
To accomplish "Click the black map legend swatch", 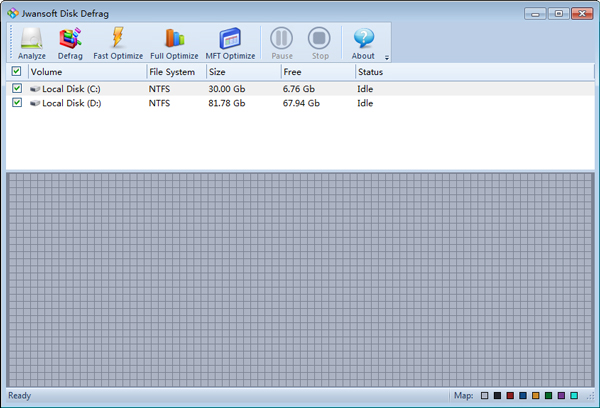I will click(x=497, y=395).
